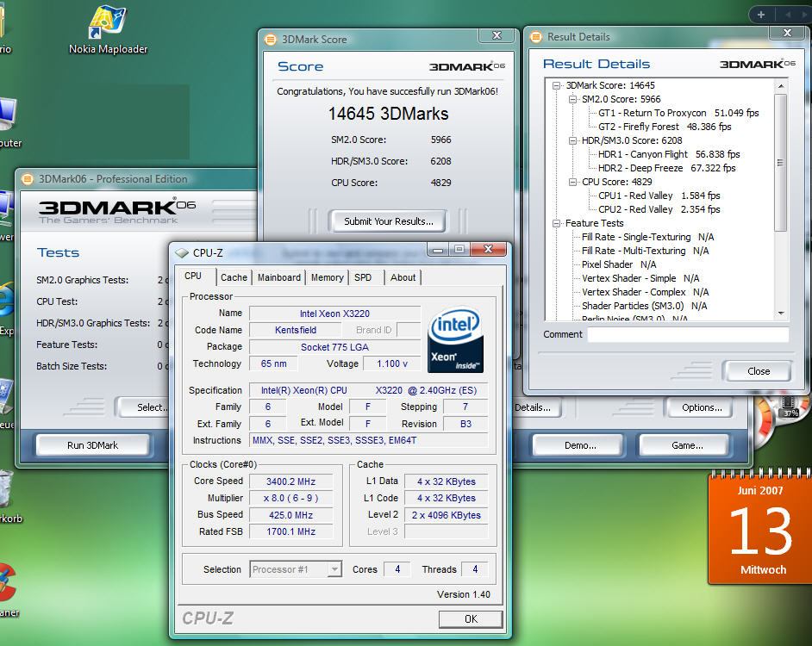This screenshot has width=812, height=646.
Task: Open the Mainboard tab
Action: [x=279, y=277]
